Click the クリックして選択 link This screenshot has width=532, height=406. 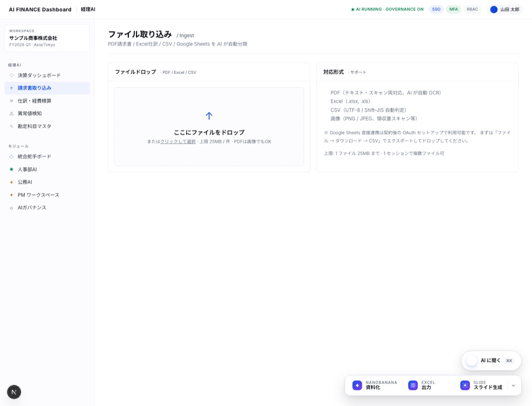click(178, 142)
